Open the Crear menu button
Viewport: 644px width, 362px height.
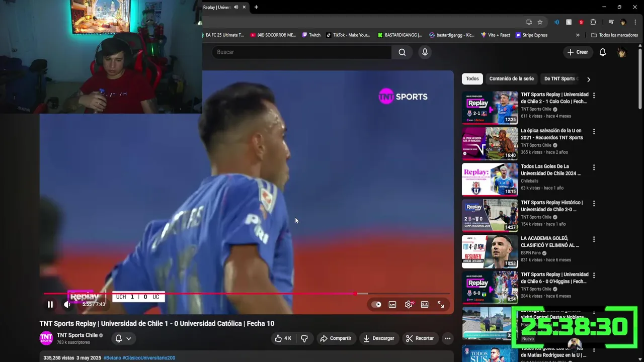[x=578, y=52]
